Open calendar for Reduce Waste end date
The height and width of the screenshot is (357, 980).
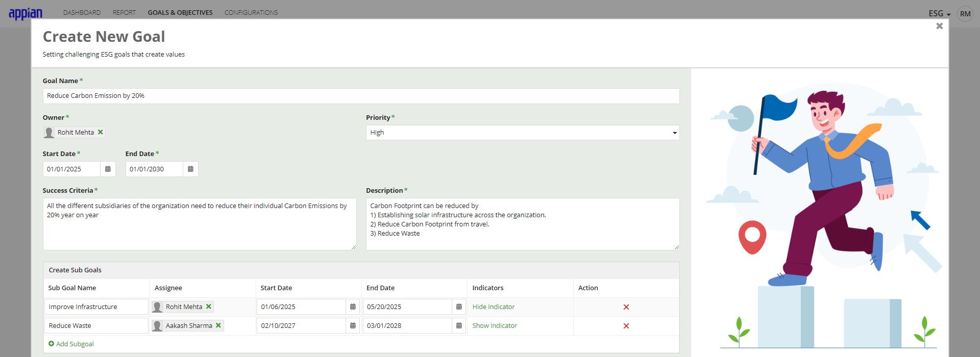(459, 326)
